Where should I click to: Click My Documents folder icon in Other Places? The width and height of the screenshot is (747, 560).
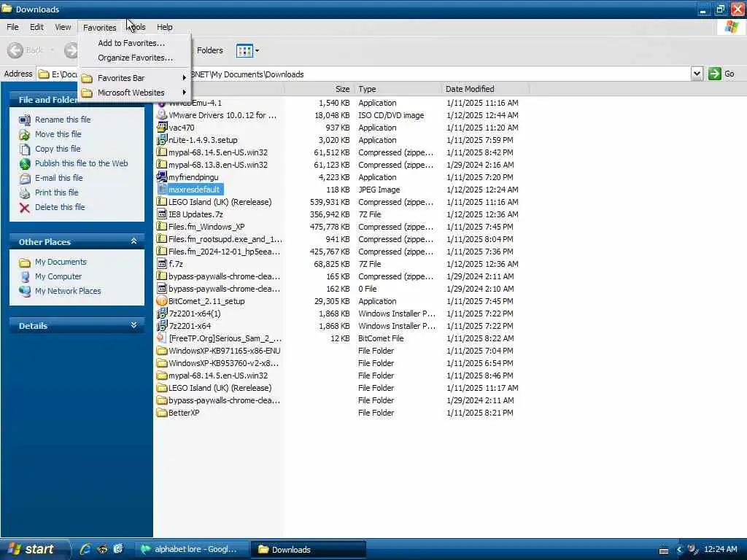(25, 262)
